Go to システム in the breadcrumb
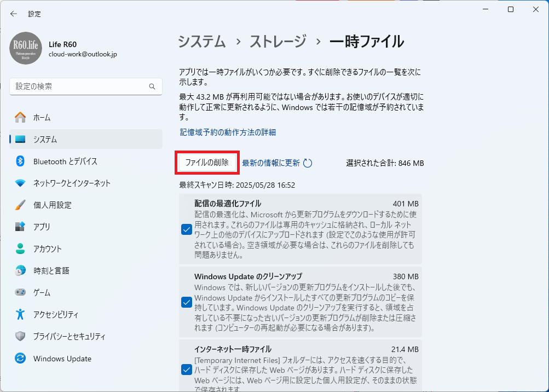This screenshot has height=392, width=549. click(201, 42)
